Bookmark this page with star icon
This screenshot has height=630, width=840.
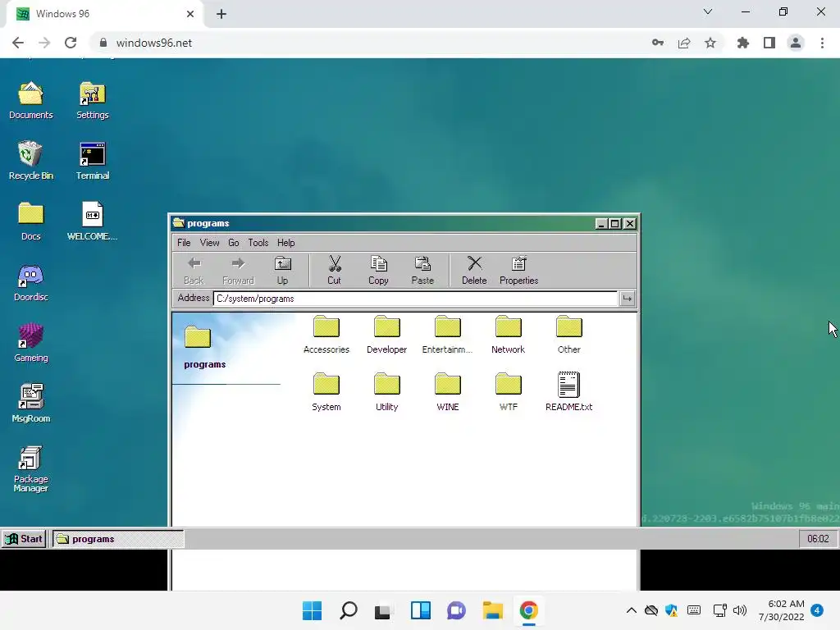point(710,43)
